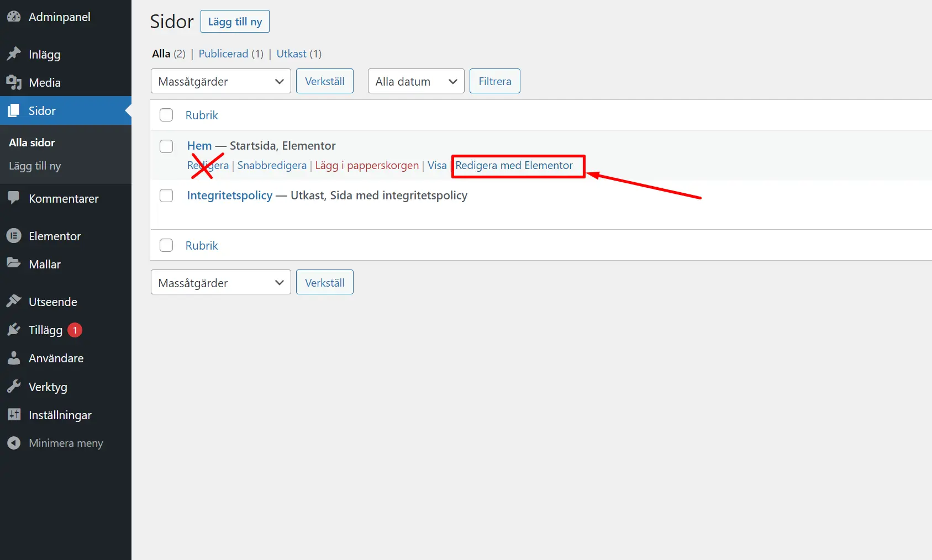
Task: Open the Alla datum filter dropdown
Action: pos(416,81)
